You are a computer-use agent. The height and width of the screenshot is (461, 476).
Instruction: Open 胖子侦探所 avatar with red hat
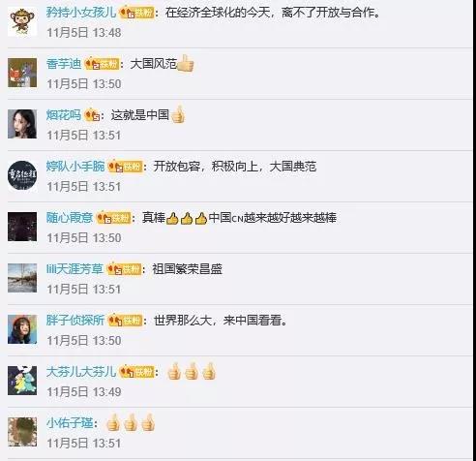[x=22, y=329]
